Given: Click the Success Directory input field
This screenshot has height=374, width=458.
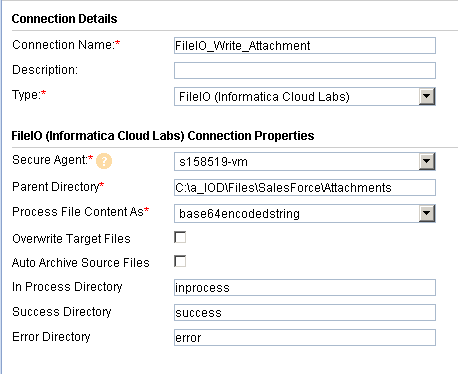Looking at the screenshot, I should (x=305, y=313).
